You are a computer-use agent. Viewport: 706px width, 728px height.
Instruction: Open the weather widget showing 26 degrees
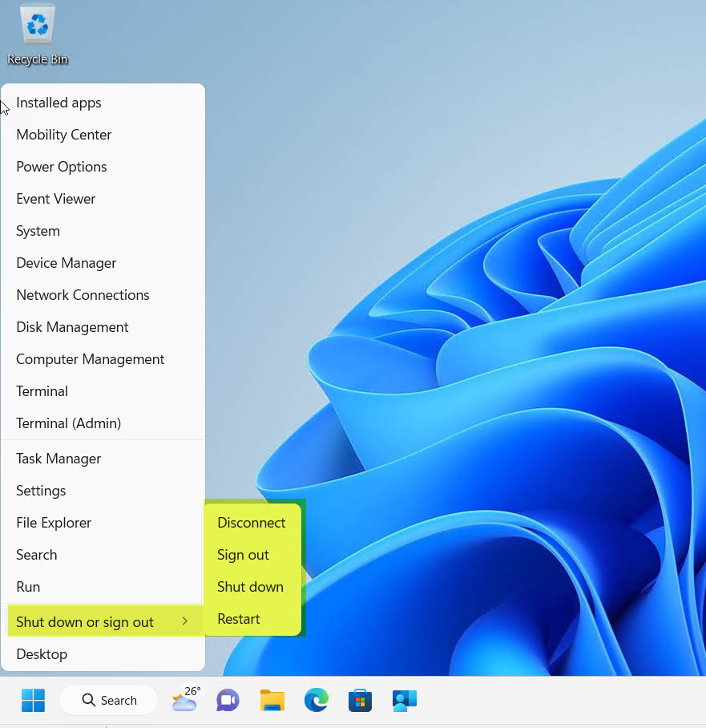[x=184, y=700]
